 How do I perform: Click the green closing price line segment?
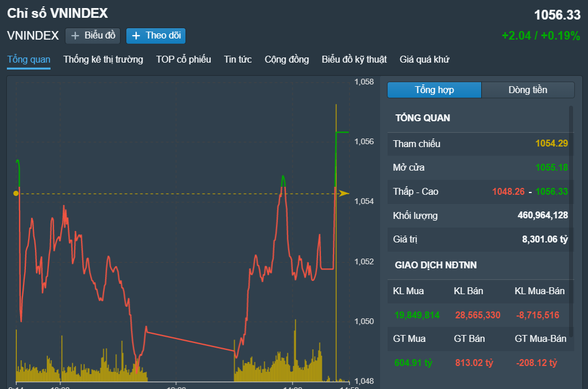coord(342,132)
